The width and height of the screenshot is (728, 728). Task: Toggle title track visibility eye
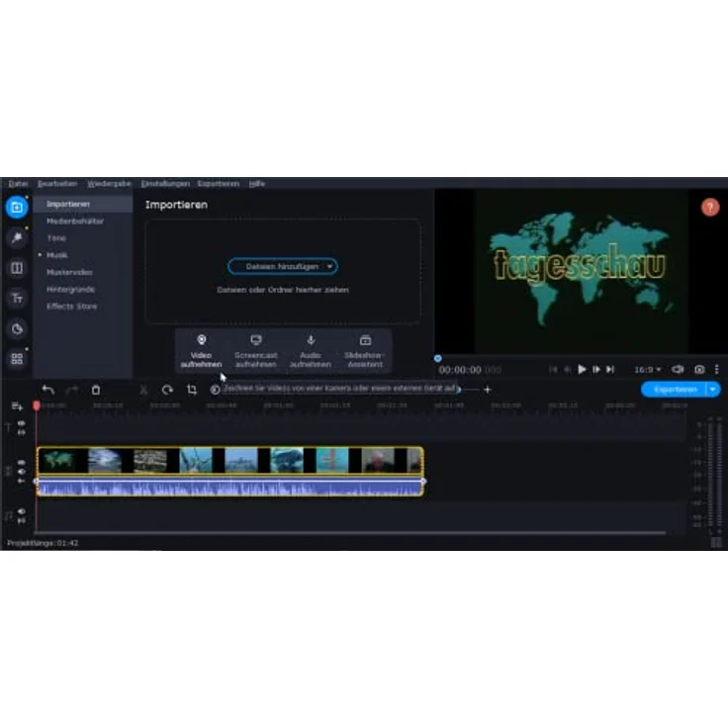click(x=22, y=423)
